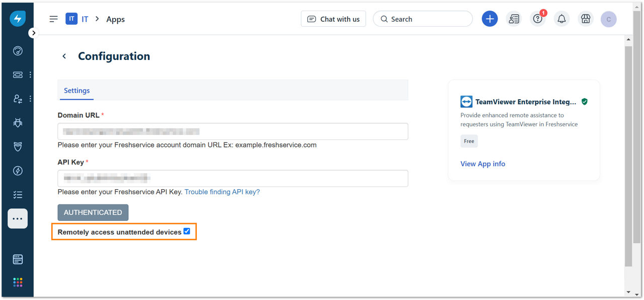Open the notifications bell icon

[561, 19]
